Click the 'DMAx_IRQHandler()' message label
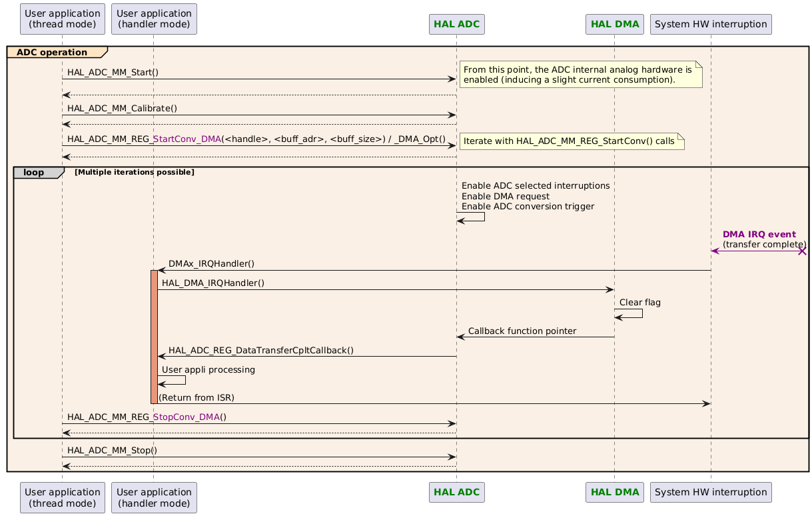Viewport: 812px width, 516px height. [x=211, y=265]
